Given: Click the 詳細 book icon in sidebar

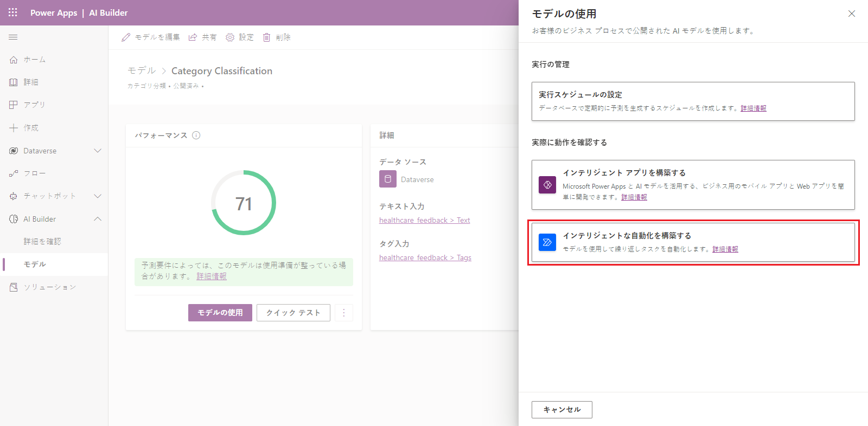Looking at the screenshot, I should [x=14, y=82].
